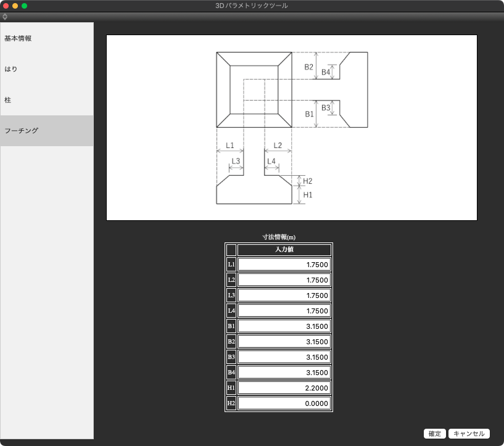Click the L3 row label in table
Image resolution: width=504 pixels, height=446 pixels.
click(x=231, y=295)
